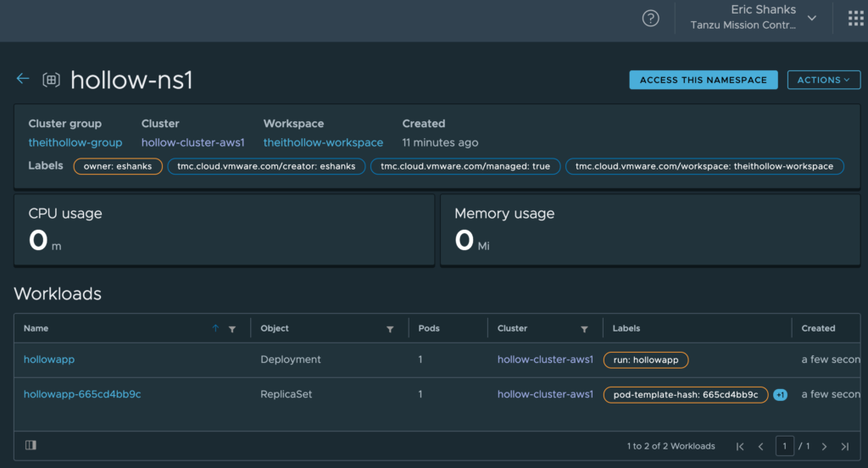868x468 pixels.
Task: Click the help question mark icon
Action: pyautogui.click(x=650, y=19)
